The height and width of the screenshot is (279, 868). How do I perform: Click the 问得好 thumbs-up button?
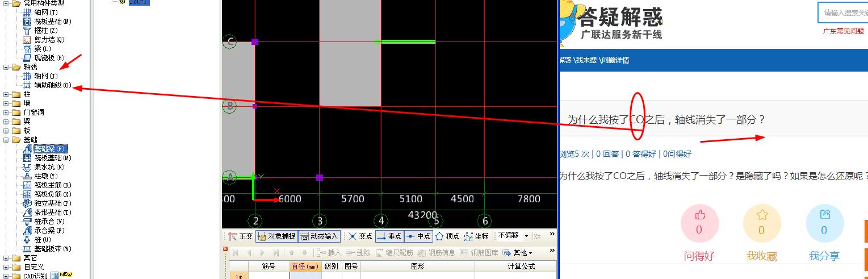(699, 224)
